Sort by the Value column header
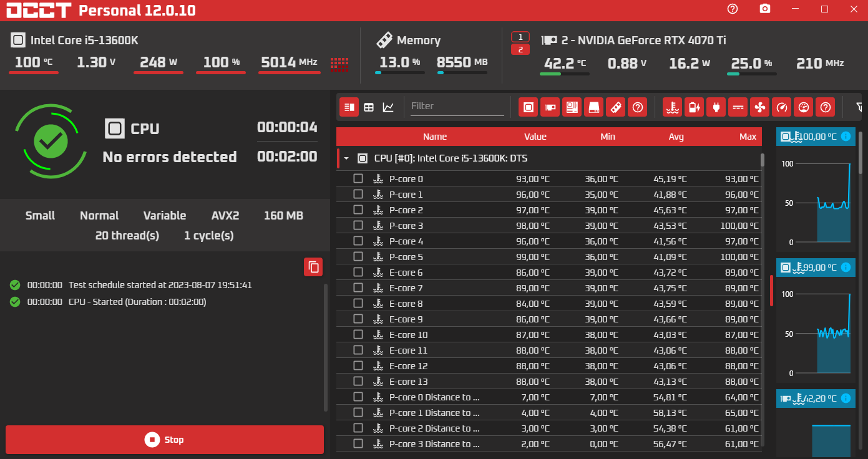Viewport: 868px width, 459px height. pos(535,137)
